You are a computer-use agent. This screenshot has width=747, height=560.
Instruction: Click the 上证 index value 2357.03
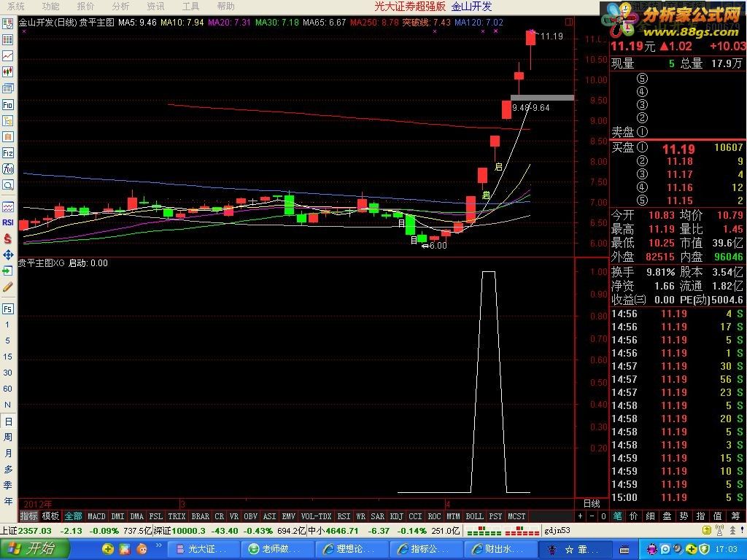tap(34, 531)
